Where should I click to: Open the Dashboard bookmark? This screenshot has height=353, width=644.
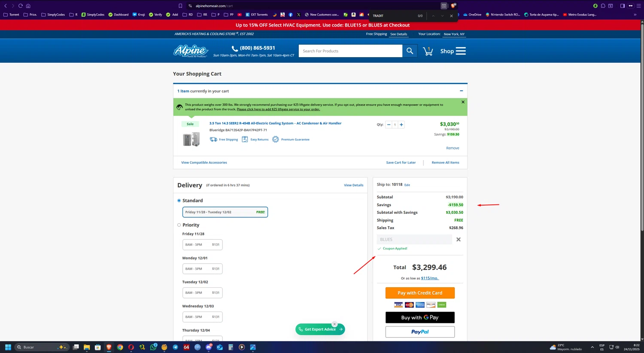118,15
